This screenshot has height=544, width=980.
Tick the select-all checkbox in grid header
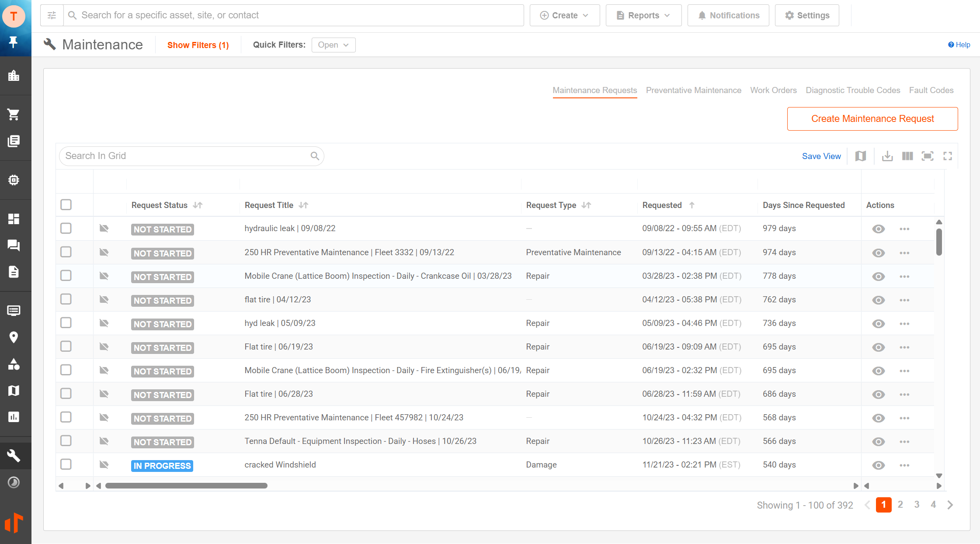tap(66, 205)
